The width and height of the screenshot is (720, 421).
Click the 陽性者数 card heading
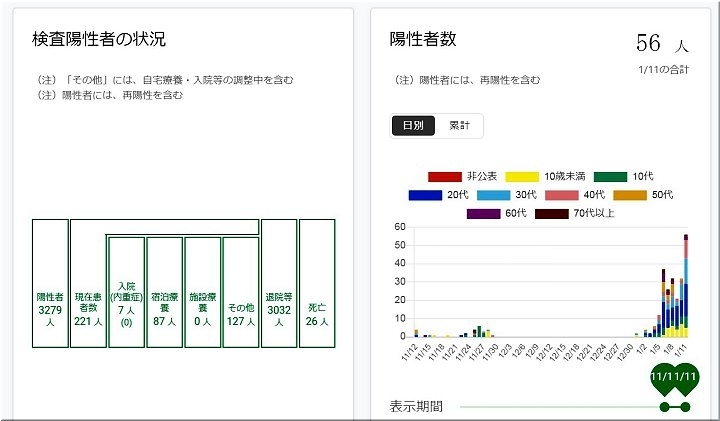coord(423,39)
